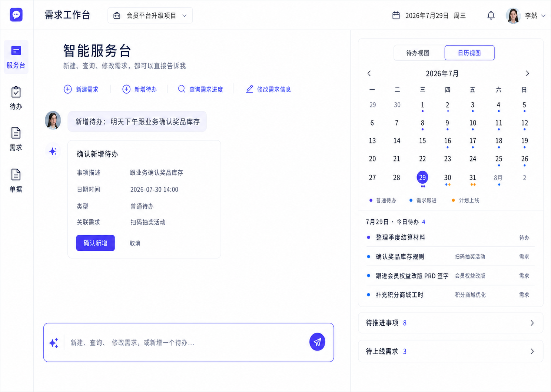Select July 8 in calendar
The height and width of the screenshot is (392, 551).
tap(422, 123)
